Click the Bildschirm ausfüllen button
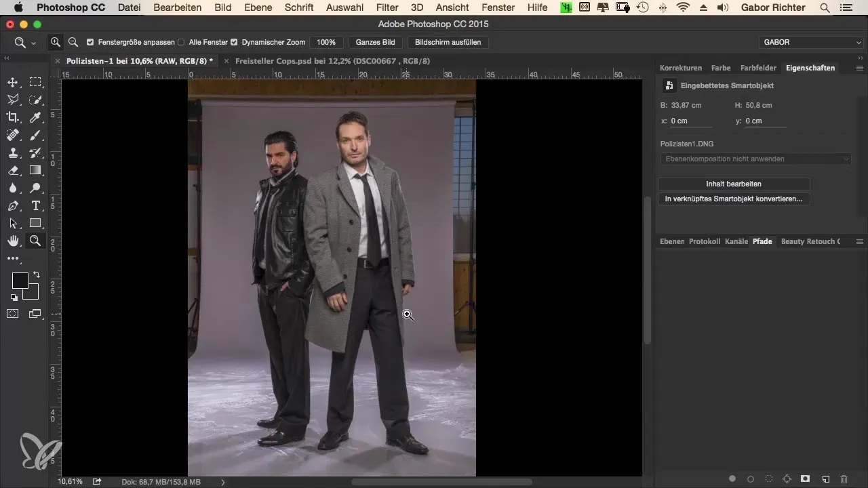 click(x=448, y=42)
